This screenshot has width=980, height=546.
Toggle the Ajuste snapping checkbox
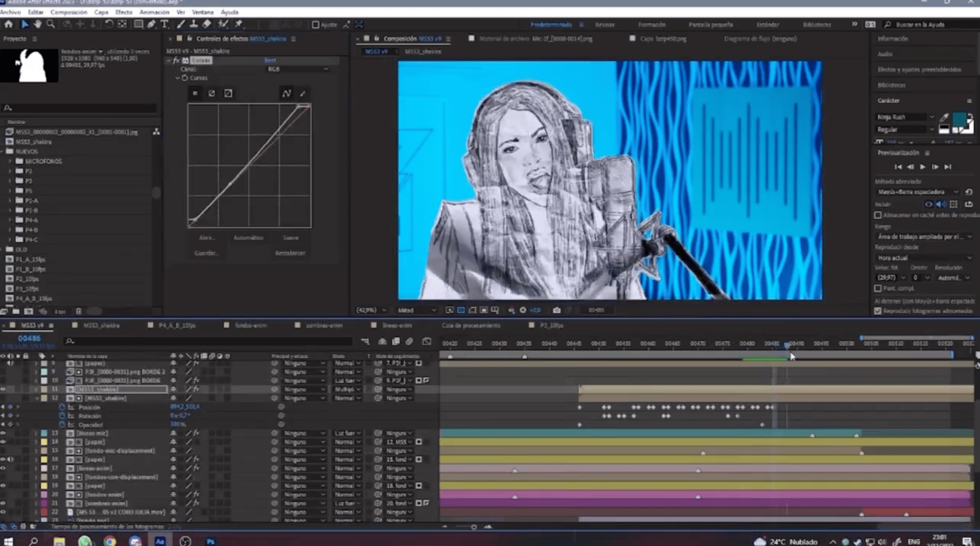(x=315, y=25)
